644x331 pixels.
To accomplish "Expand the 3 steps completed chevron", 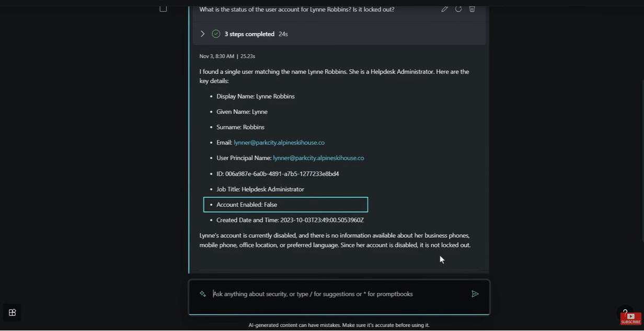I will [x=202, y=34].
